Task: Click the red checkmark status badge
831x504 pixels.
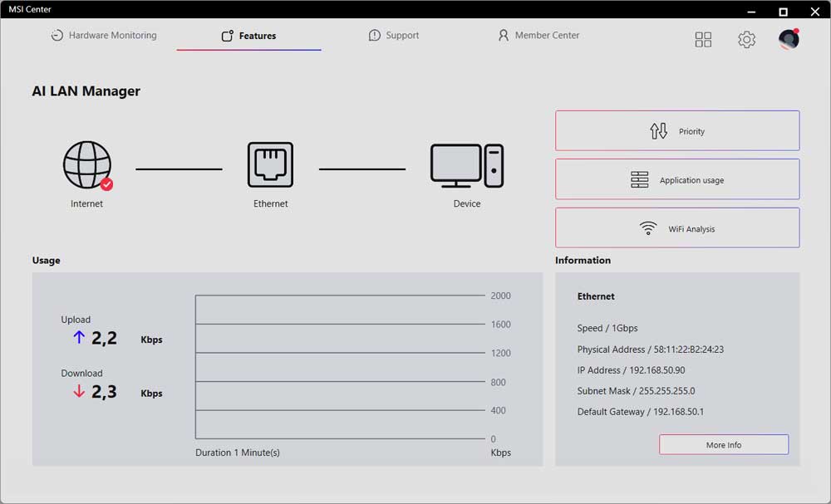Action: click(x=106, y=184)
